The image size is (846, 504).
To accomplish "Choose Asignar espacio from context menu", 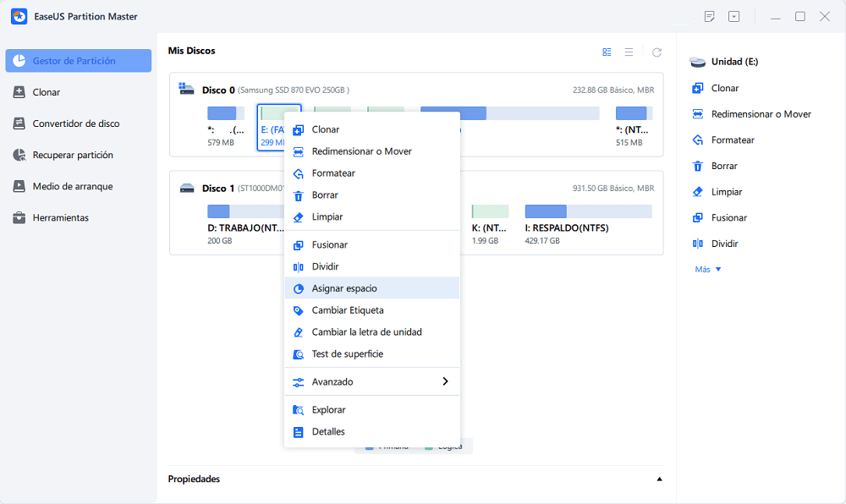I will pos(371,288).
